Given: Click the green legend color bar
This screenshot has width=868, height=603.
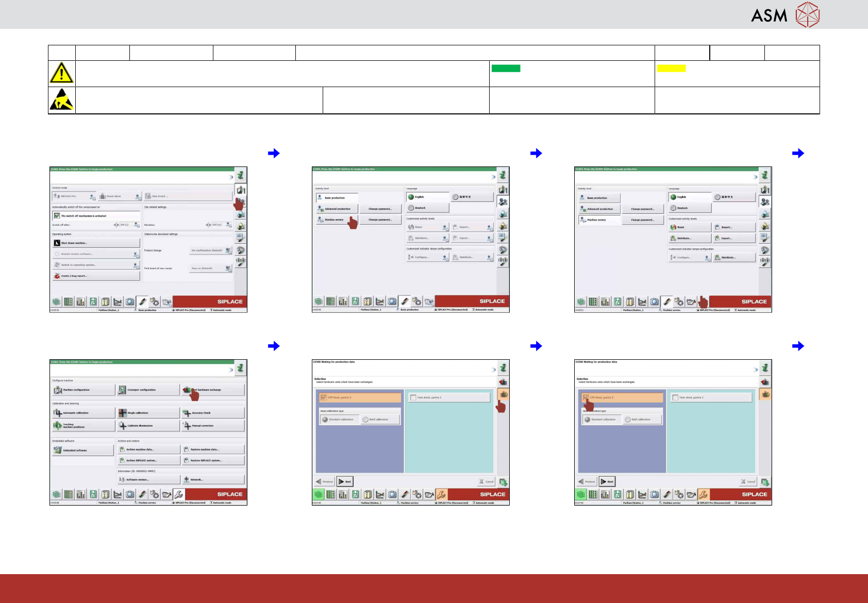Looking at the screenshot, I should 506,68.
